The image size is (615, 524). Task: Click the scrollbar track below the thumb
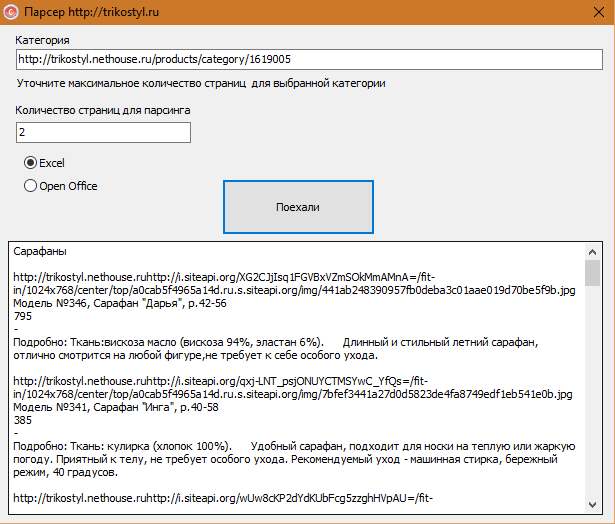click(x=592, y=400)
